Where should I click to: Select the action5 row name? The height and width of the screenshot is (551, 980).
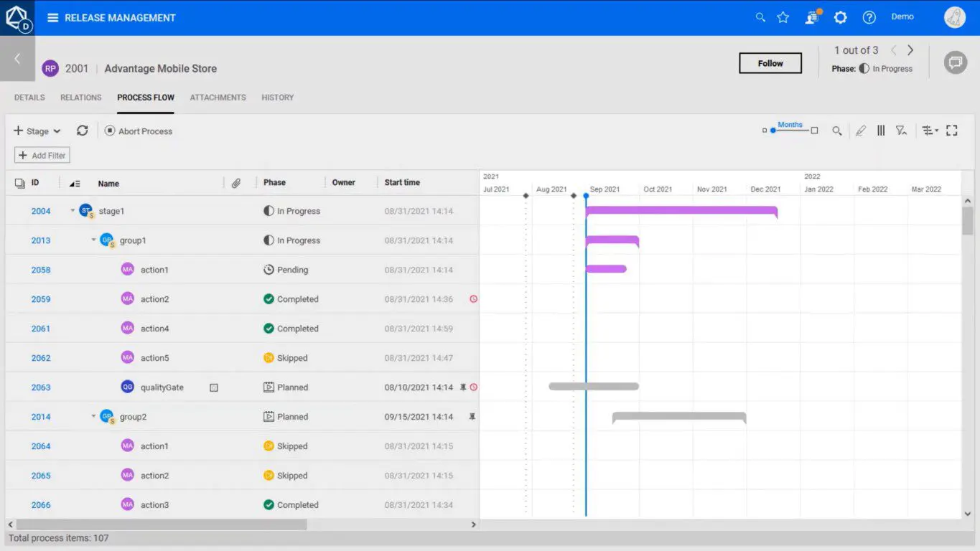tap(154, 358)
